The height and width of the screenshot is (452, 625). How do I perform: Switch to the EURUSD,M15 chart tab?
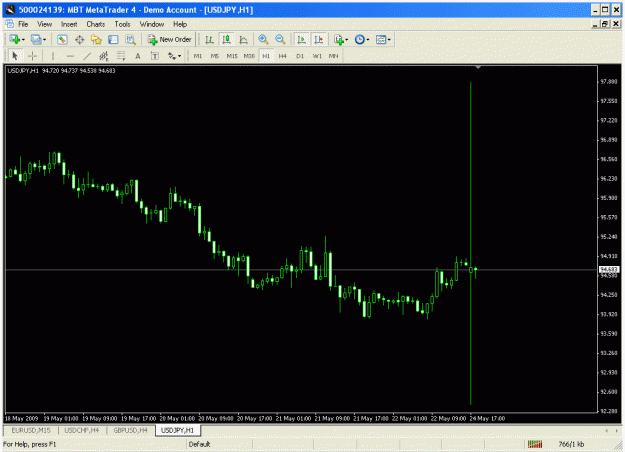(x=31, y=430)
